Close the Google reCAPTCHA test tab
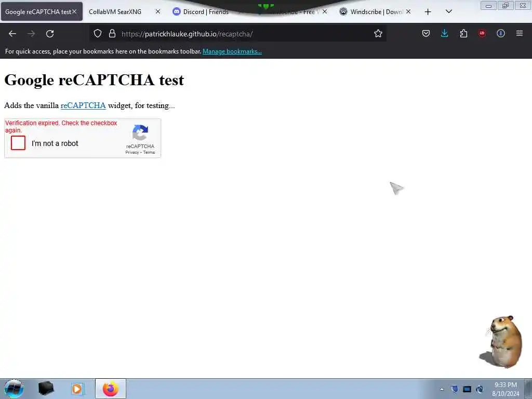This screenshot has height=399, width=532. 75,11
